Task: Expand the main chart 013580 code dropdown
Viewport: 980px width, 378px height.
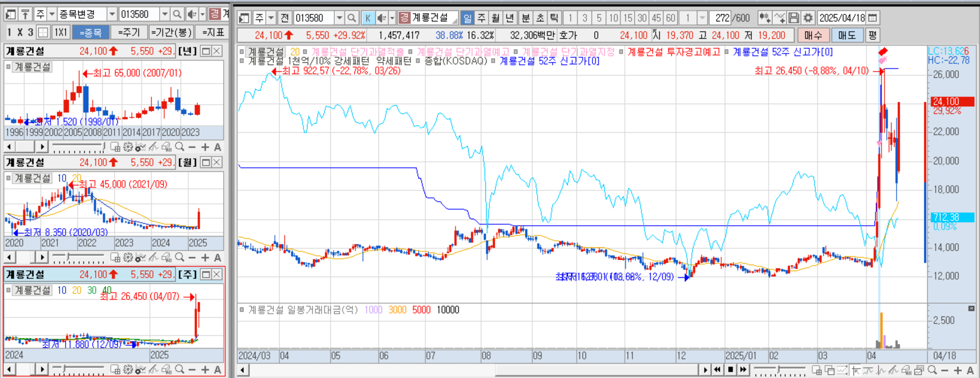Action: pos(339,18)
